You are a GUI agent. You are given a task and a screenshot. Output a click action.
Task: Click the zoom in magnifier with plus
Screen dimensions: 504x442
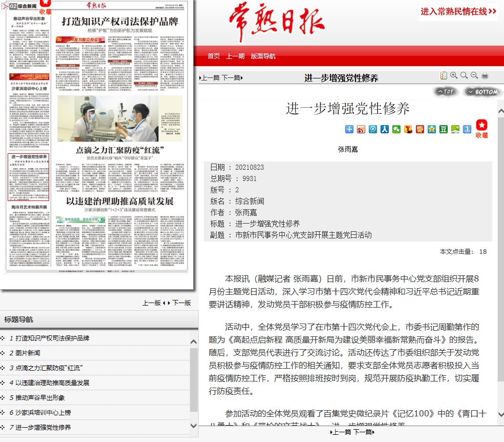[454, 75]
